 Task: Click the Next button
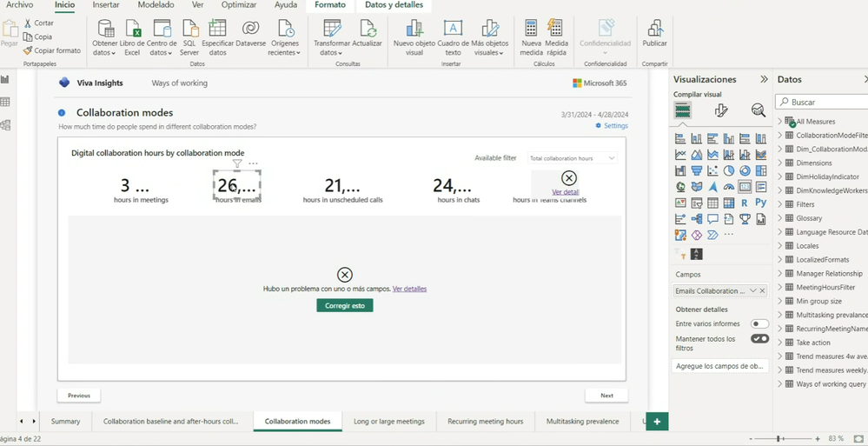coord(606,396)
